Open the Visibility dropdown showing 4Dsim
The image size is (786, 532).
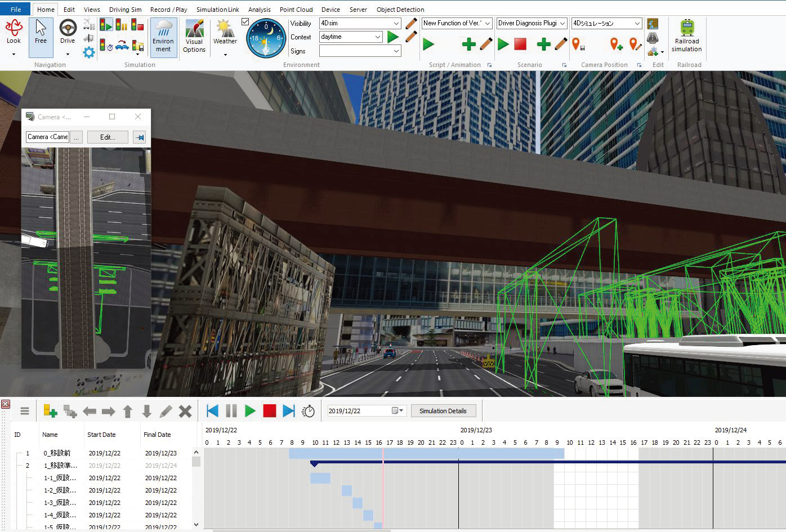360,23
